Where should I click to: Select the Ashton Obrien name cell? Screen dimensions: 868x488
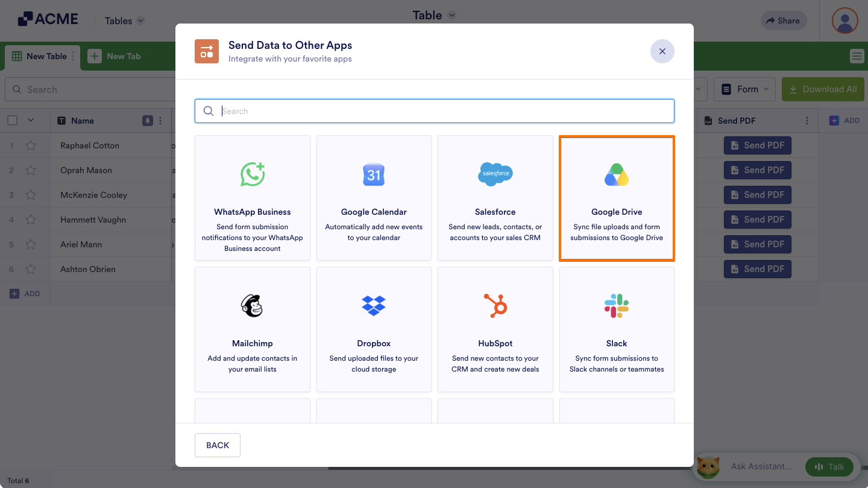[111, 269]
